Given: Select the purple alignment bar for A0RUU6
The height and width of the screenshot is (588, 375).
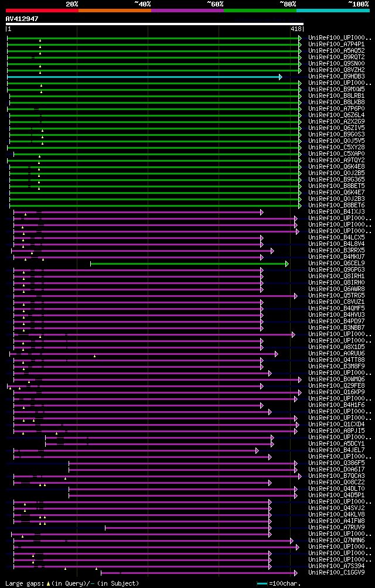Looking at the screenshot, I should pyautogui.click(x=144, y=354).
